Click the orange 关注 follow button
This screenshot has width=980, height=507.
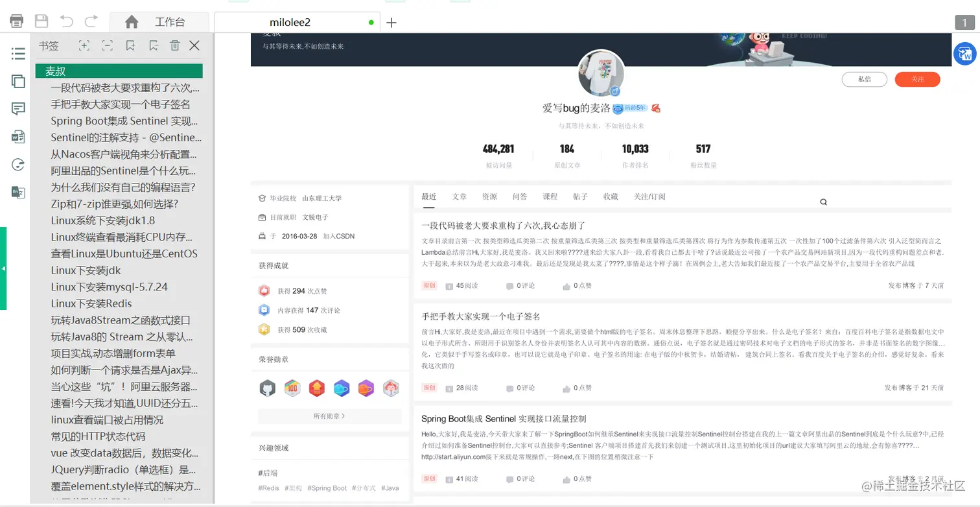pyautogui.click(x=917, y=79)
